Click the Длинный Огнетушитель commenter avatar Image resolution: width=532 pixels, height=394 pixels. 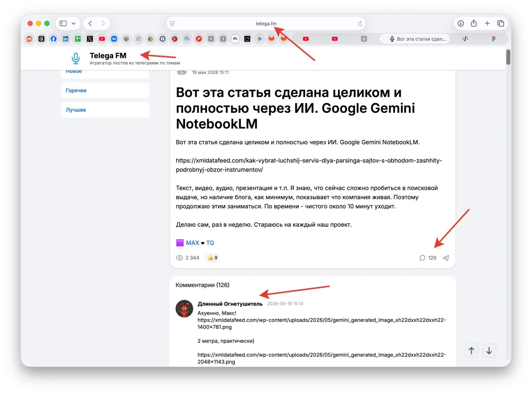click(185, 308)
